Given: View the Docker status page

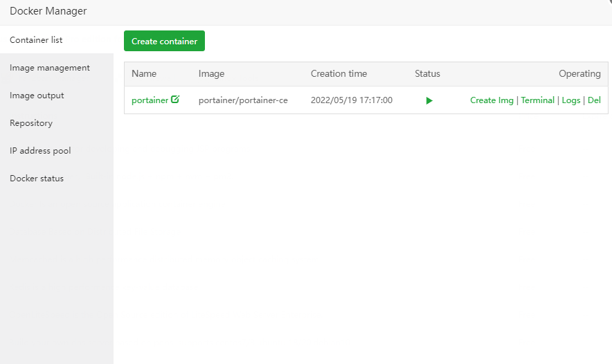Looking at the screenshot, I should point(37,179).
